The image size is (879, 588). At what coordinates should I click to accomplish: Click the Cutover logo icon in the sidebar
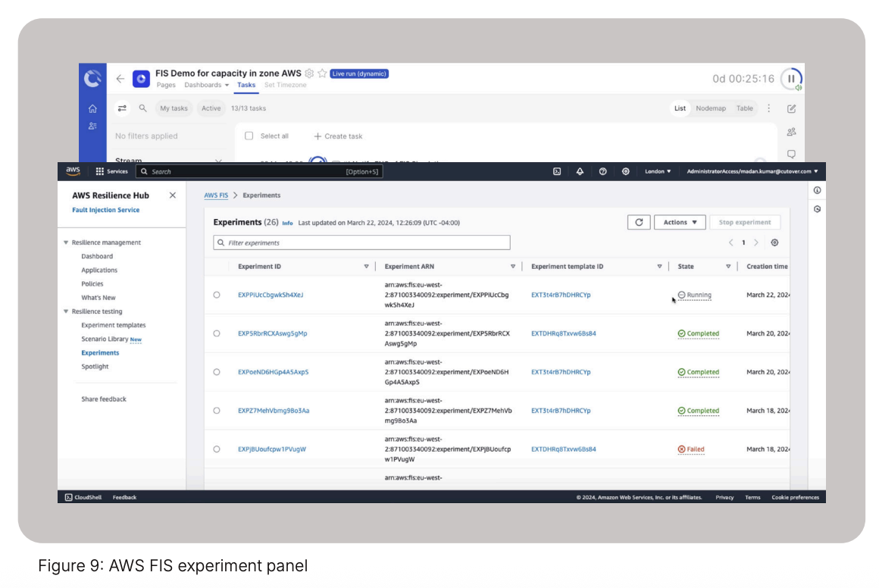point(92,79)
